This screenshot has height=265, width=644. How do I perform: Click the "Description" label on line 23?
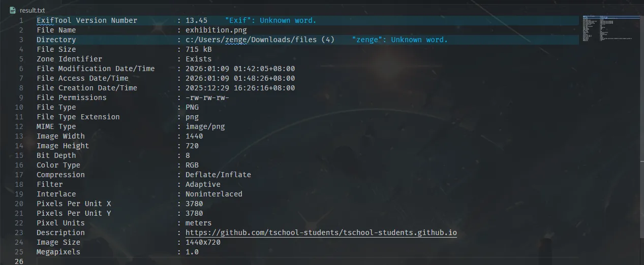point(60,233)
